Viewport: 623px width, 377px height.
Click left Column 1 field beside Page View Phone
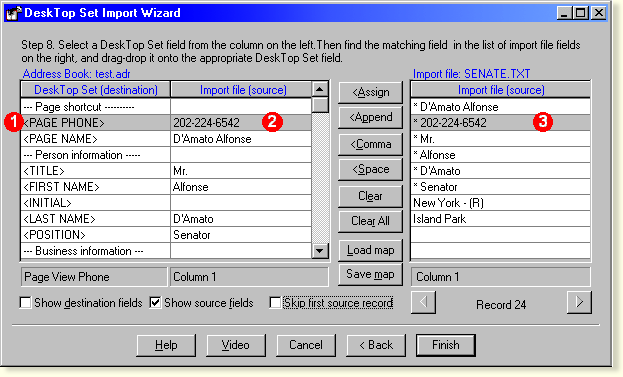(250, 277)
